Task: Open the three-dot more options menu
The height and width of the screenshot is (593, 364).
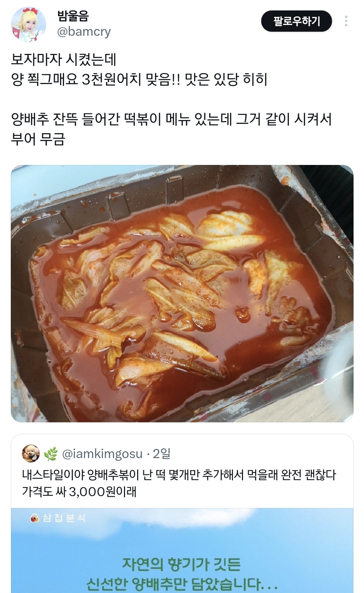Action: (346, 21)
